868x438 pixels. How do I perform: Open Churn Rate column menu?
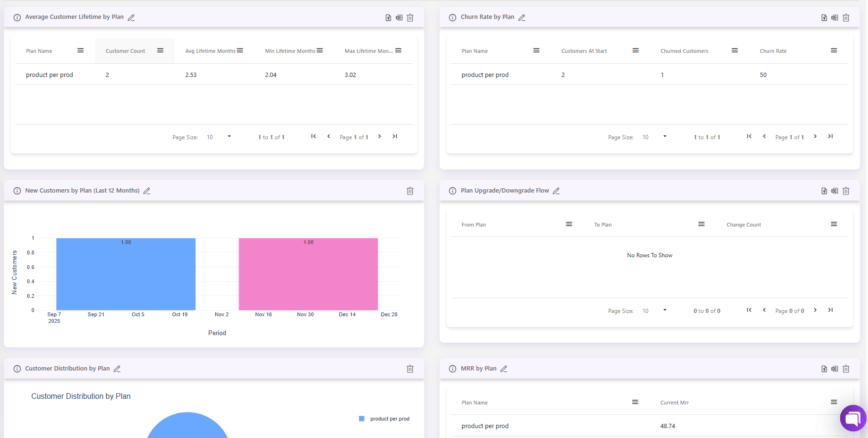[834, 51]
